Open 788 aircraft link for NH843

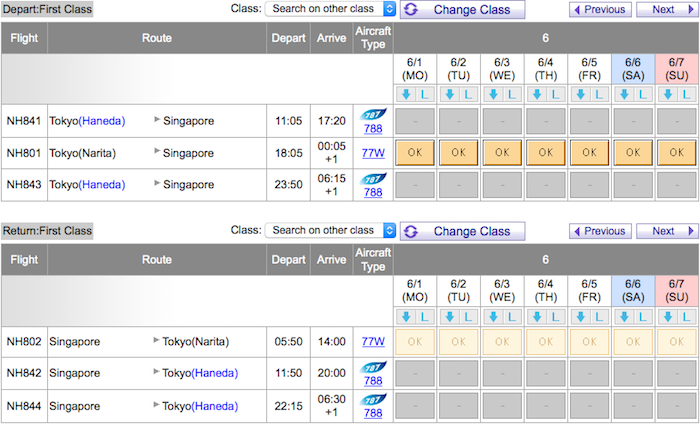(373, 192)
